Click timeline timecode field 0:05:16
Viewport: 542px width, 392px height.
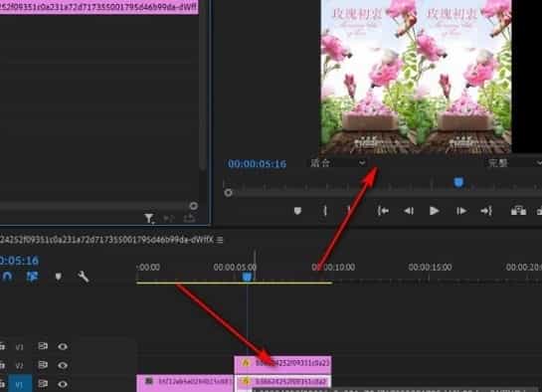tap(19, 261)
